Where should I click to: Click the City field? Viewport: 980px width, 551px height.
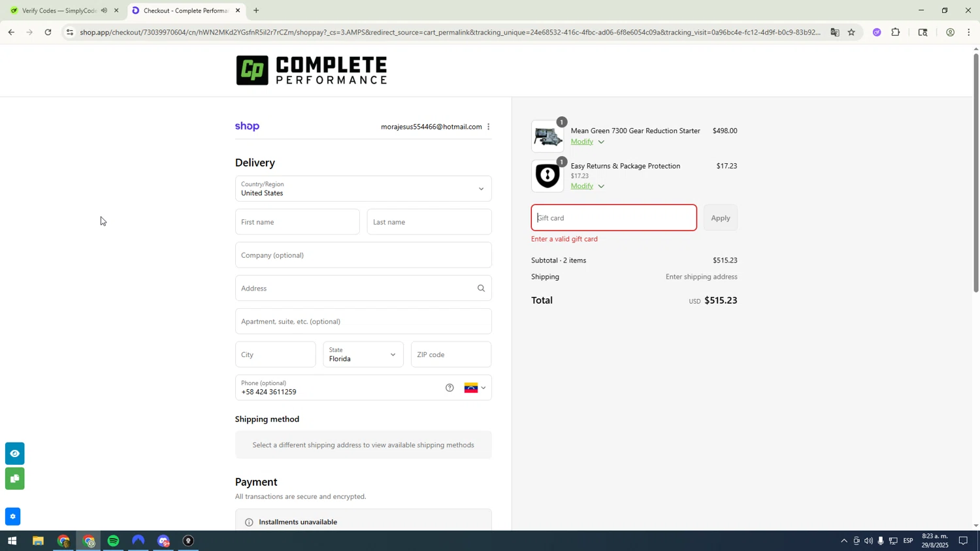(275, 354)
